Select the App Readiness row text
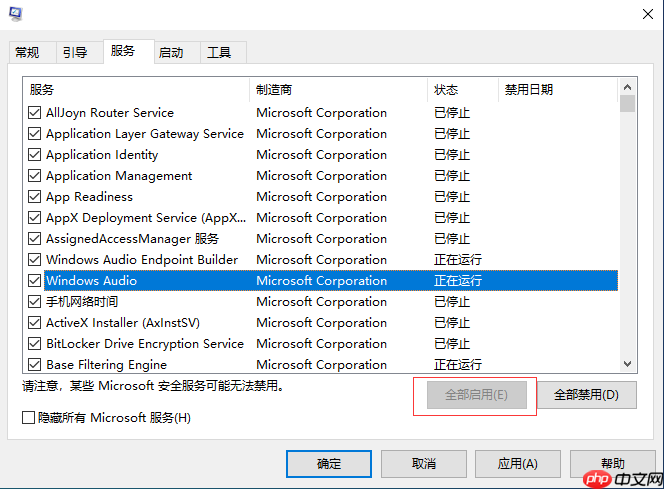The image size is (664, 489). (89, 196)
